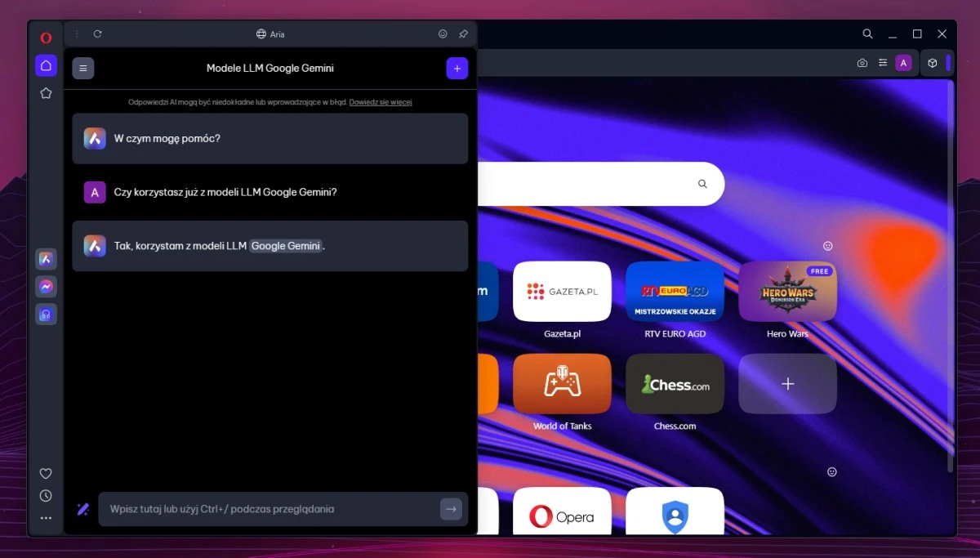This screenshot has width=980, height=558.
Task: Click the heart icon in sidebar
Action: coord(46,474)
